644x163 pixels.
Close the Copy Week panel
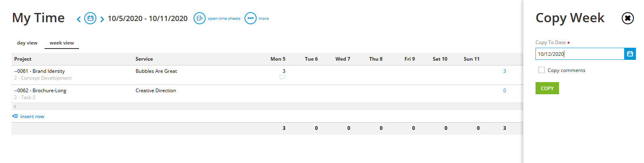tap(627, 18)
